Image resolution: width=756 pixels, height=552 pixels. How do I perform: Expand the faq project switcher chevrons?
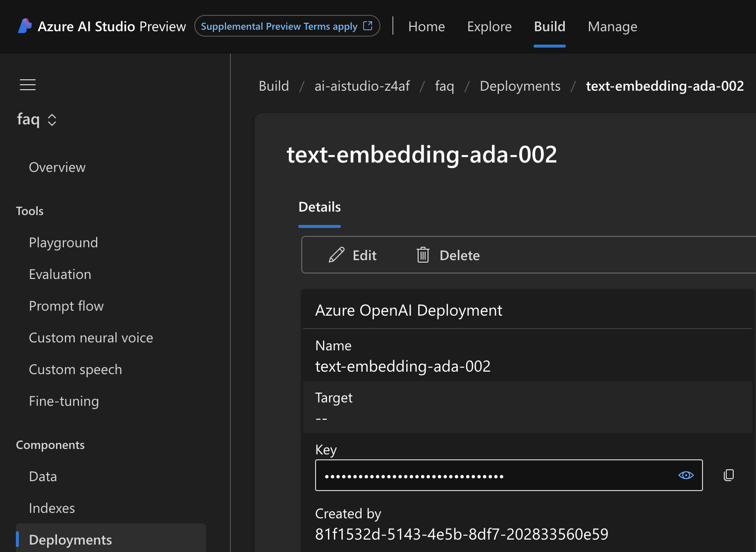pyautogui.click(x=52, y=120)
